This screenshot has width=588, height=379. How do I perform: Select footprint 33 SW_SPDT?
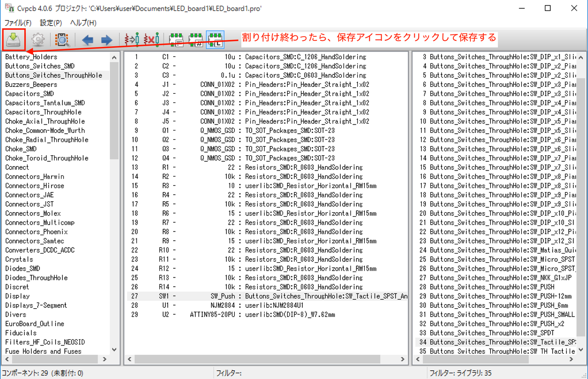tap(495, 333)
